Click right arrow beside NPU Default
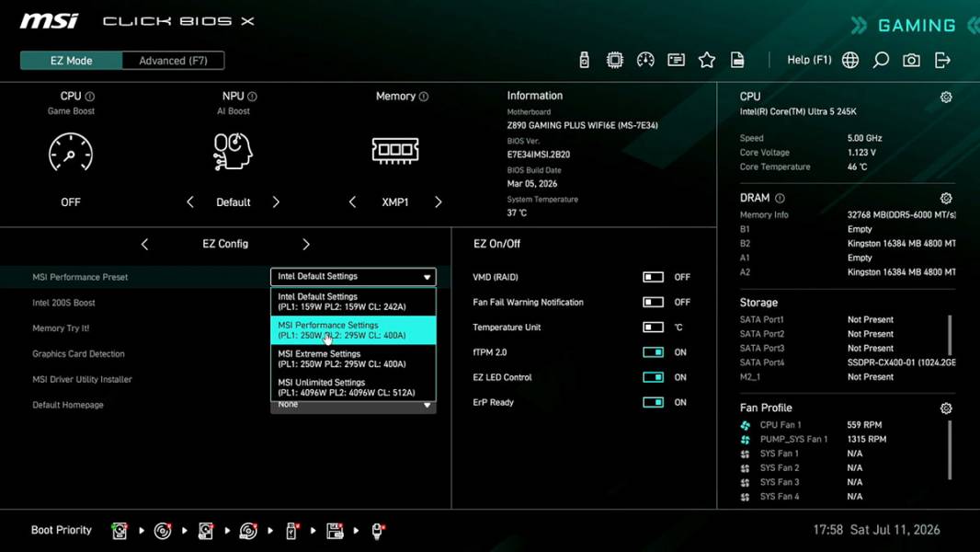 click(x=276, y=201)
